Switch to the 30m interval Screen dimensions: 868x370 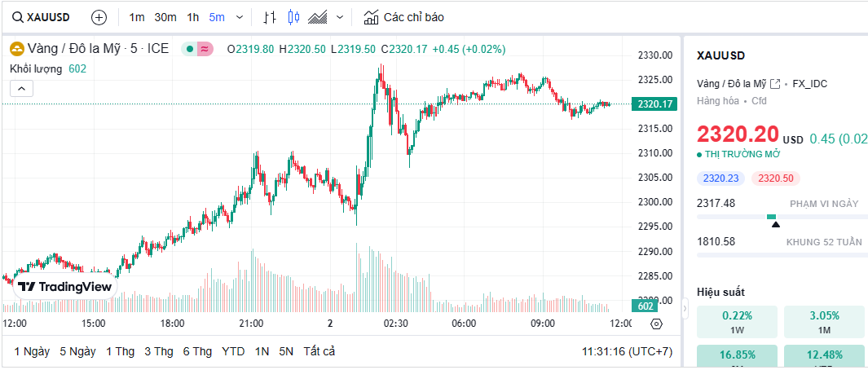pyautogui.click(x=165, y=17)
